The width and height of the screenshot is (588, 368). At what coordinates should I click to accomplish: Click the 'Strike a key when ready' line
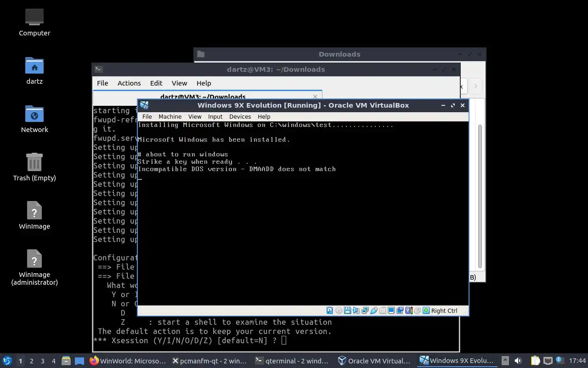[x=198, y=161]
